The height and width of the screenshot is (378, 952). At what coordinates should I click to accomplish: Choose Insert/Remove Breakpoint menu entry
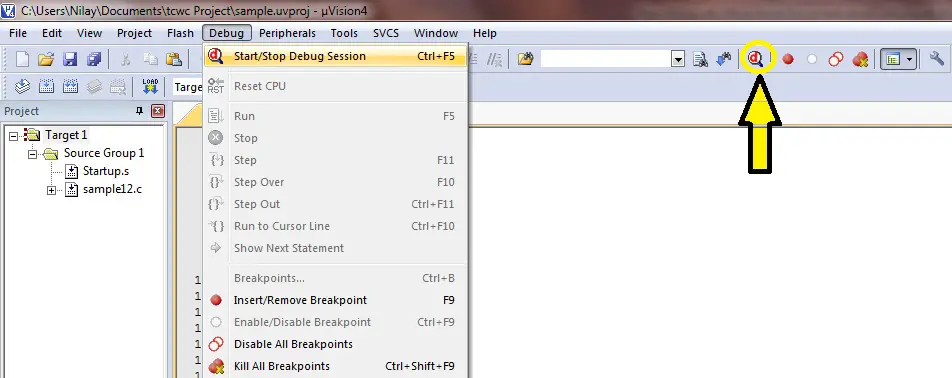click(335, 300)
